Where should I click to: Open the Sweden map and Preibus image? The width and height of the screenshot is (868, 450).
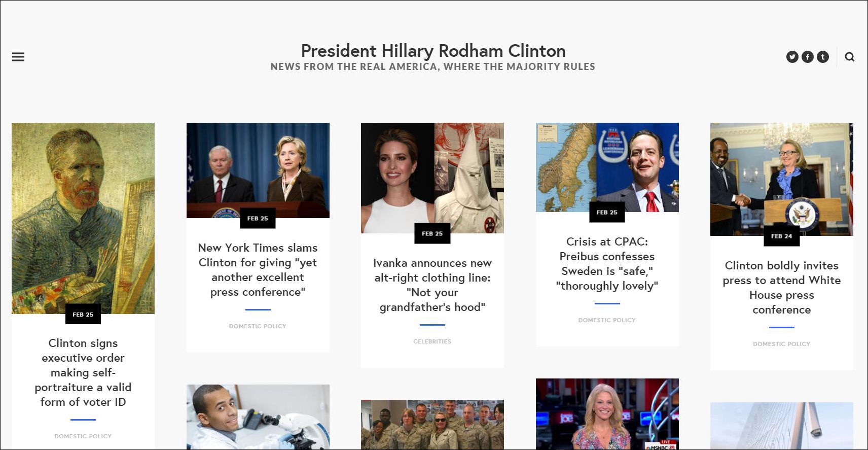tap(607, 167)
